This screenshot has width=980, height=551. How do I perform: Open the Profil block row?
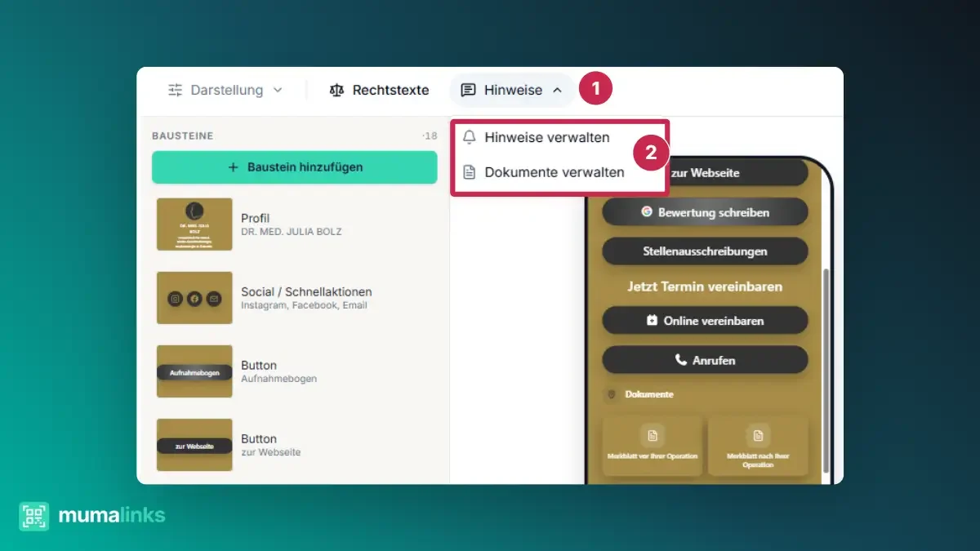click(295, 224)
